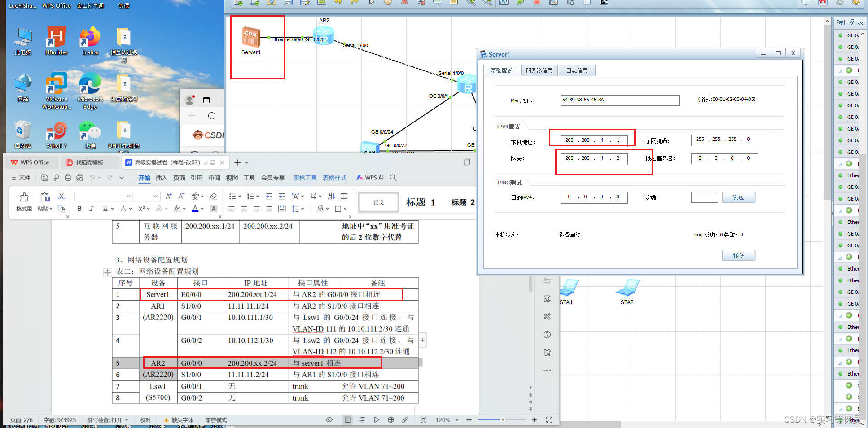Open the line spacing dropdown arrow
Image resolution: width=868 pixels, height=428 pixels.
click(302, 209)
